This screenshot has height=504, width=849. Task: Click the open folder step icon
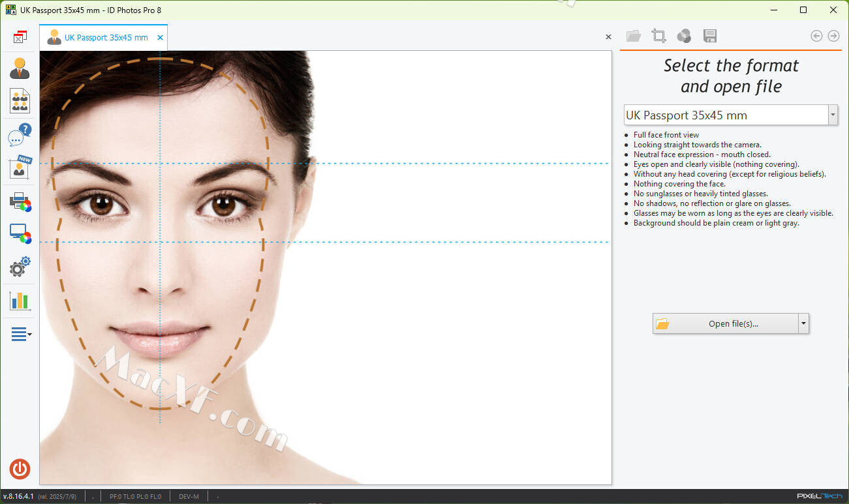[633, 36]
